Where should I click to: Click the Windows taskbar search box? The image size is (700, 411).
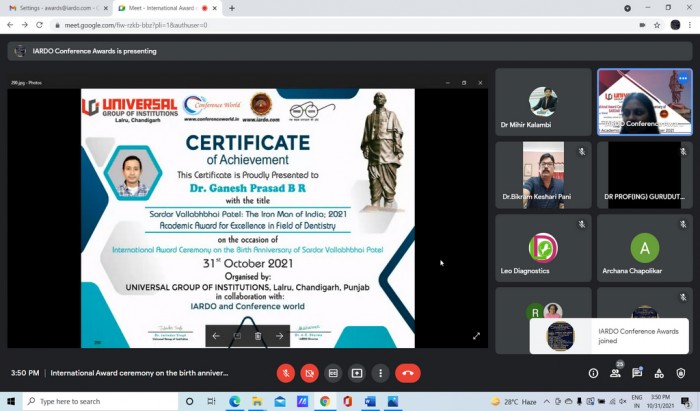click(100, 402)
